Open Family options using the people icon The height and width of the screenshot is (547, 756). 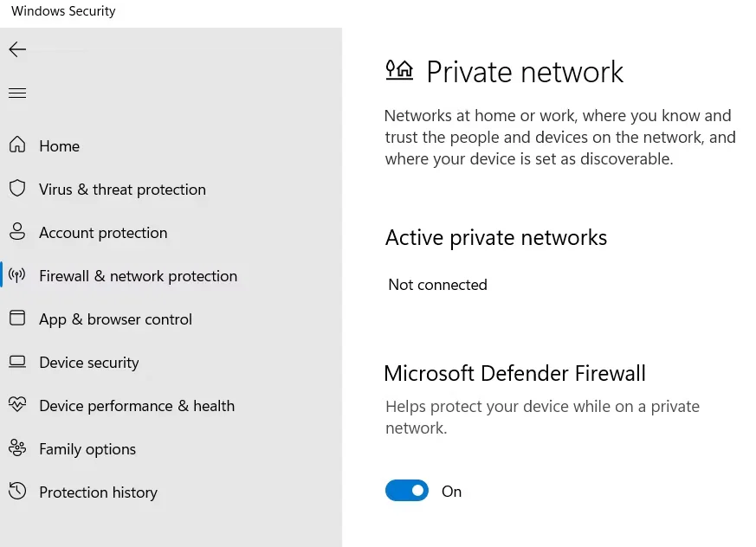point(17,448)
